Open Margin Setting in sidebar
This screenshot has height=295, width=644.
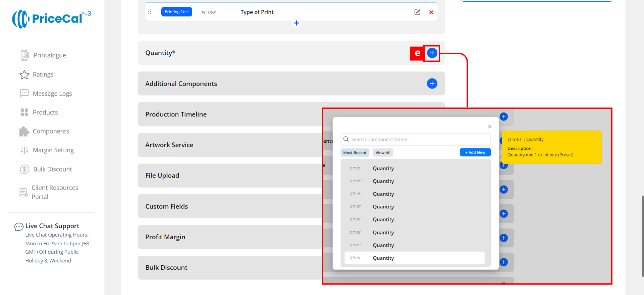53,150
